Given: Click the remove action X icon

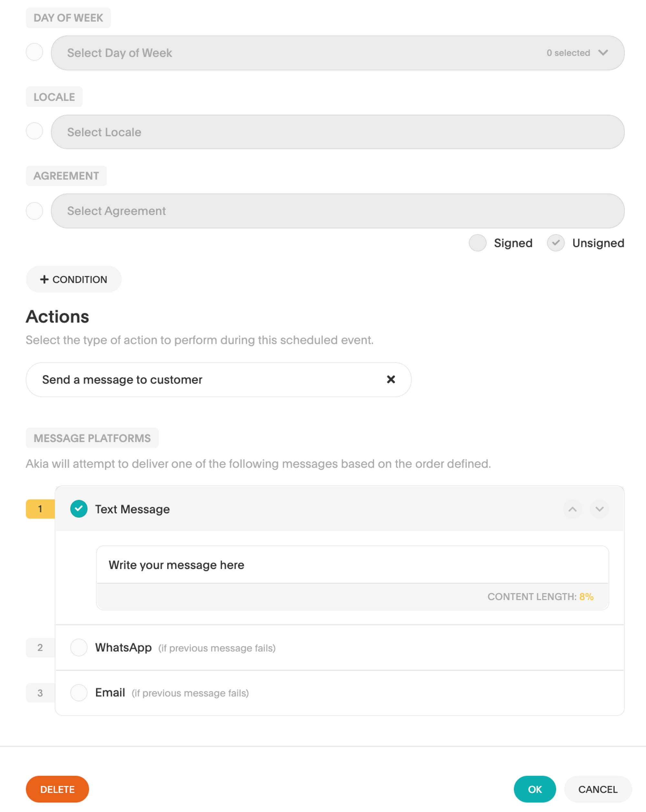Looking at the screenshot, I should point(391,379).
